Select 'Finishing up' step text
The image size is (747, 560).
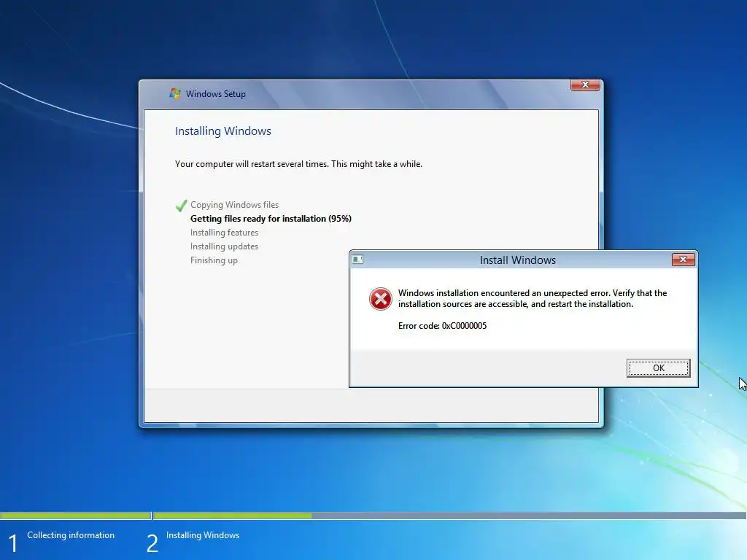(214, 260)
